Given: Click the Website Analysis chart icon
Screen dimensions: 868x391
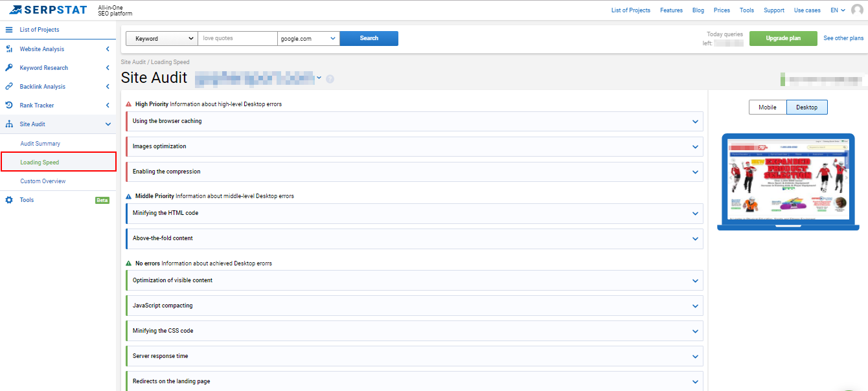Looking at the screenshot, I should point(9,49).
